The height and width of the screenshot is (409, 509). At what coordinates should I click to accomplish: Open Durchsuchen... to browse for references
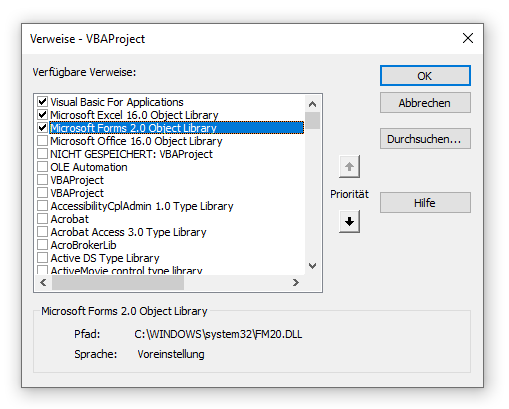pos(425,139)
